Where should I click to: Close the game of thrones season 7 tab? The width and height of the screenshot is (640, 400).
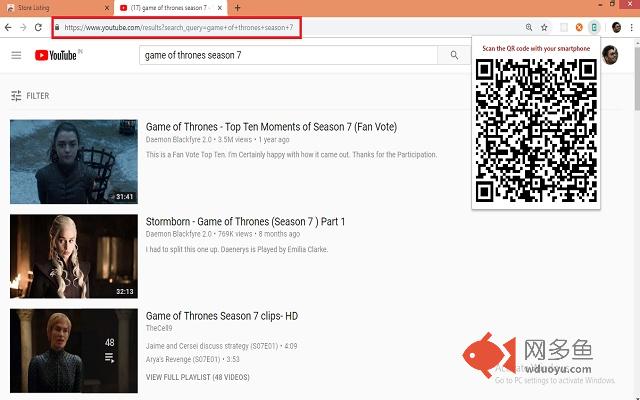pyautogui.click(x=220, y=8)
